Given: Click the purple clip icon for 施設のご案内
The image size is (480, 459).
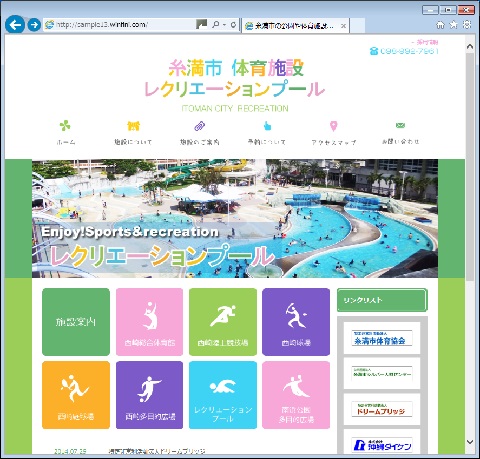Looking at the screenshot, I should pos(200,126).
